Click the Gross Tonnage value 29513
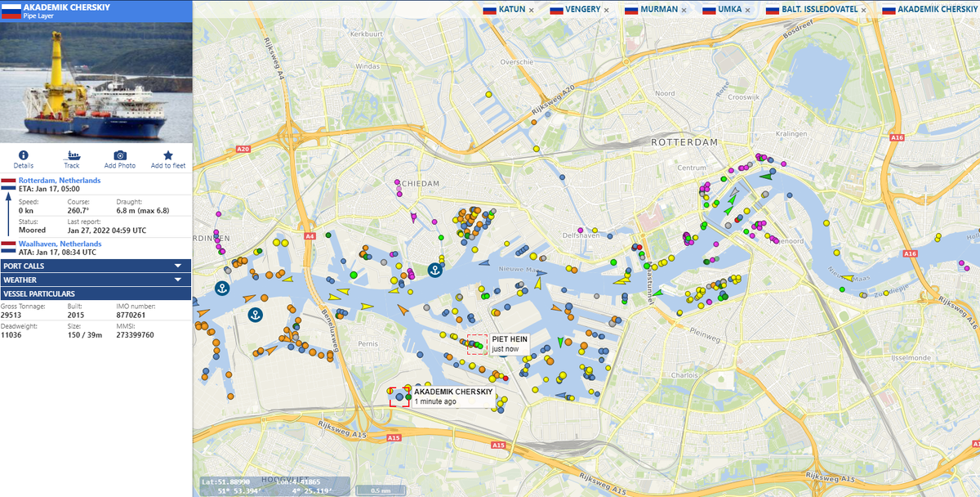The width and height of the screenshot is (980, 497). point(11,315)
